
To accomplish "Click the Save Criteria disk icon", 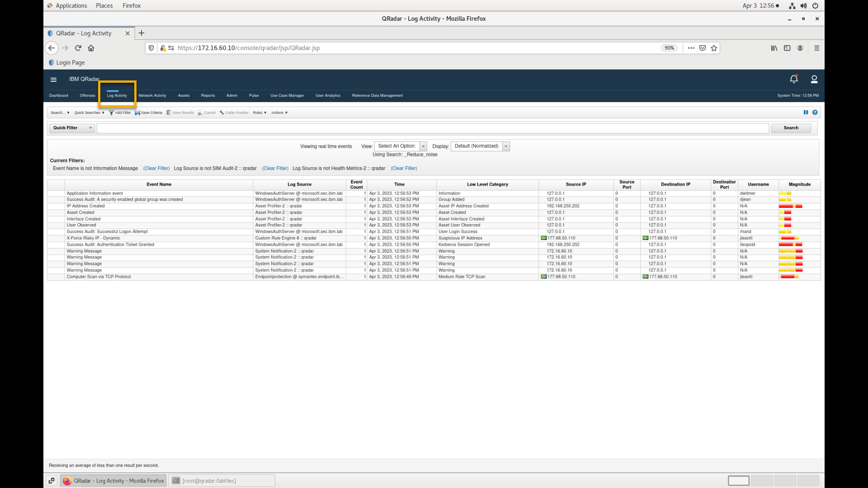I will pos(137,113).
